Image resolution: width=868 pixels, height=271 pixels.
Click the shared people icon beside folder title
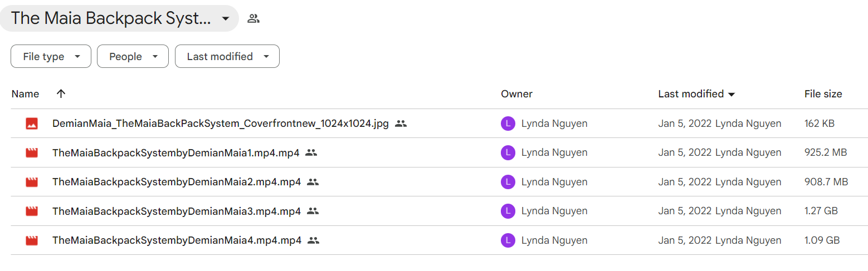pos(253,18)
